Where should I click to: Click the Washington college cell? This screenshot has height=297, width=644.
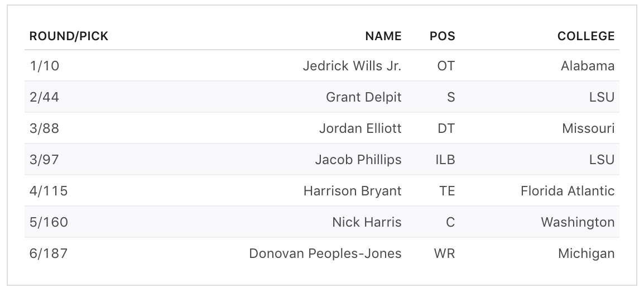click(577, 222)
